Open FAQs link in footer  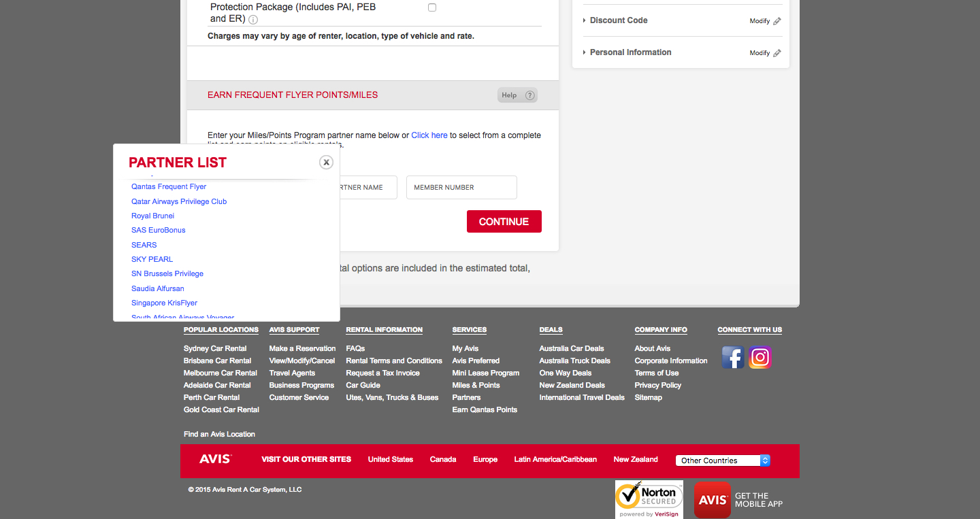point(356,348)
